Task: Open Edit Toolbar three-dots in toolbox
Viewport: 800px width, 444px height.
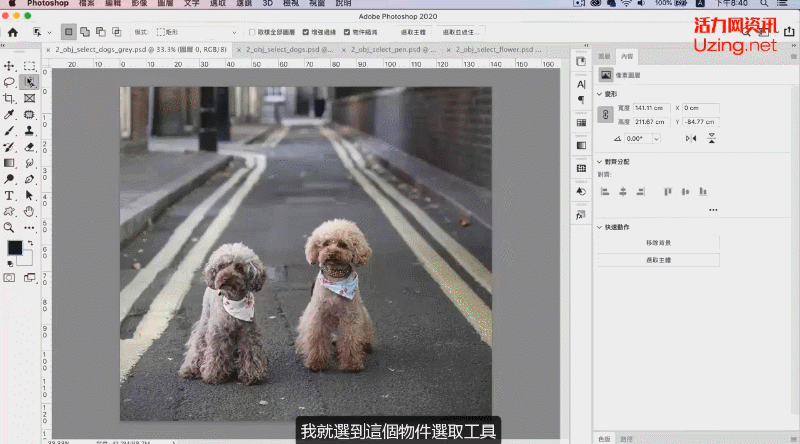Action: click(x=30, y=228)
